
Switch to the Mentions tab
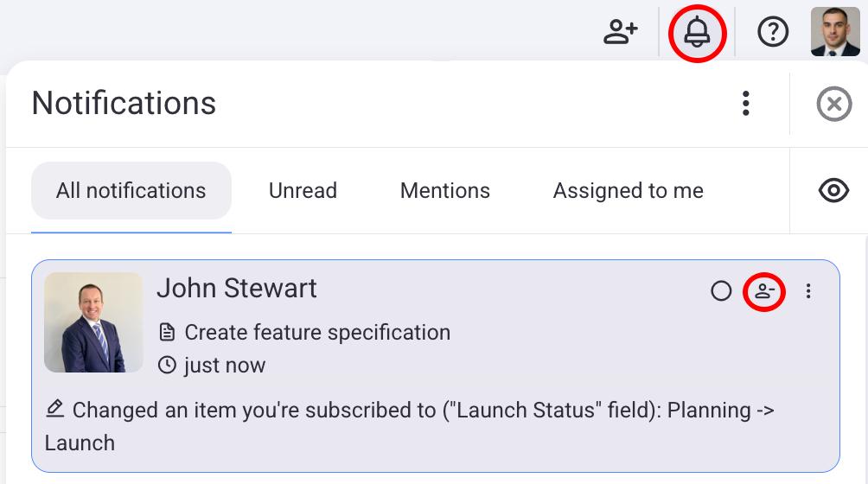tap(445, 191)
